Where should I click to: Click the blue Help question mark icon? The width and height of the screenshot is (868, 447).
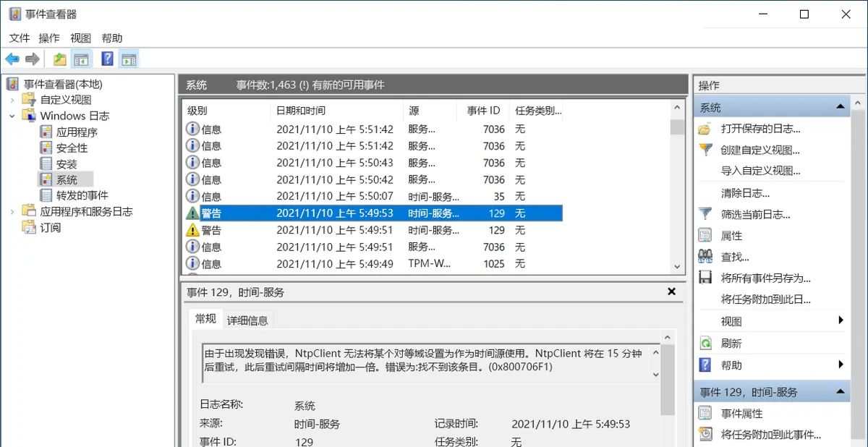[107, 59]
